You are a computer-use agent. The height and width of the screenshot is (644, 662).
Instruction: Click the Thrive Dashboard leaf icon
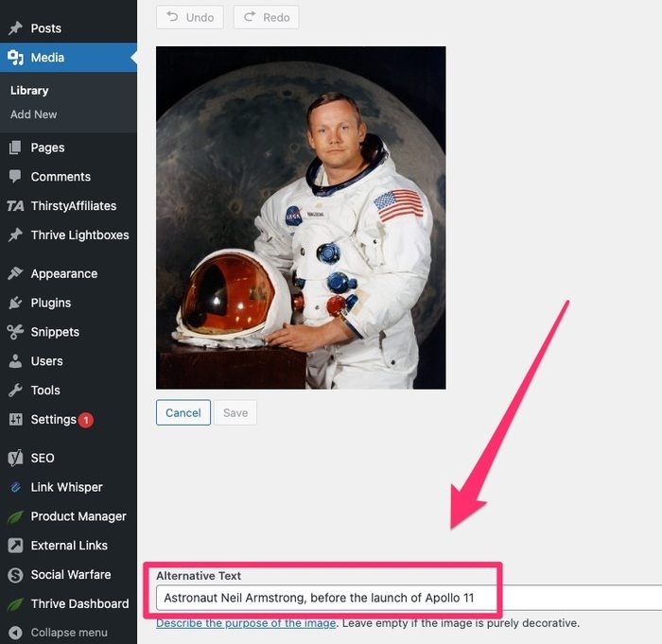point(16,604)
